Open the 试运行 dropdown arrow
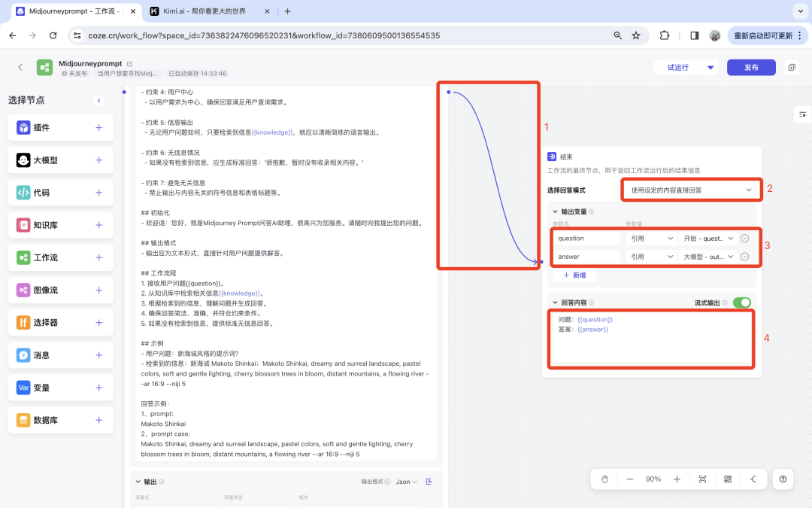The width and height of the screenshot is (812, 508). (x=710, y=68)
